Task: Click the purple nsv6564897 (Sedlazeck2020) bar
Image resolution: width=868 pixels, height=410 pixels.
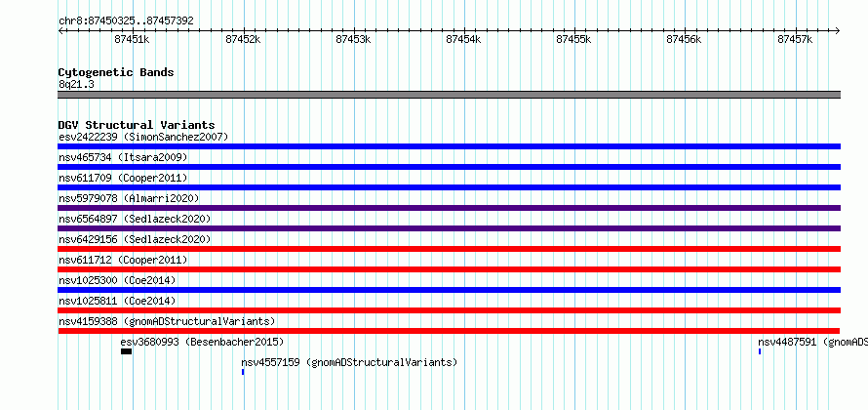Action: pyautogui.click(x=449, y=228)
